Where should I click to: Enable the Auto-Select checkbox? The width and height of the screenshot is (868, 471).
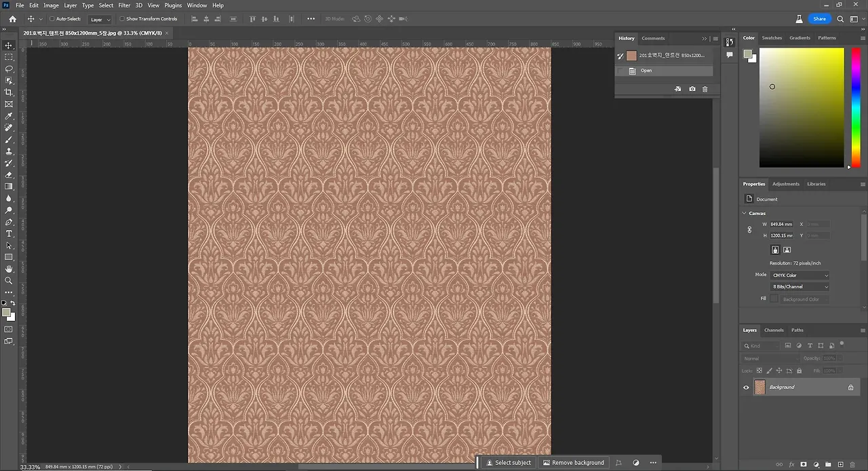pos(52,19)
